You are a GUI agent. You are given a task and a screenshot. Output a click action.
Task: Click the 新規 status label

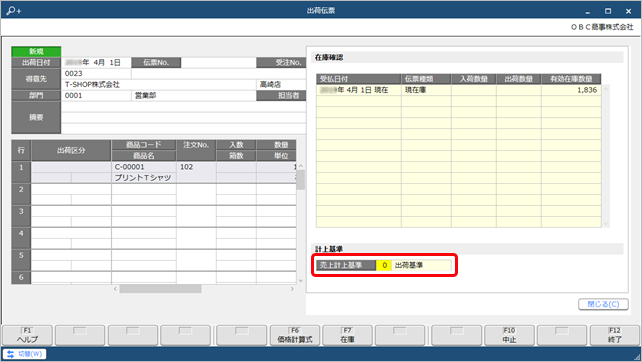[x=36, y=51]
